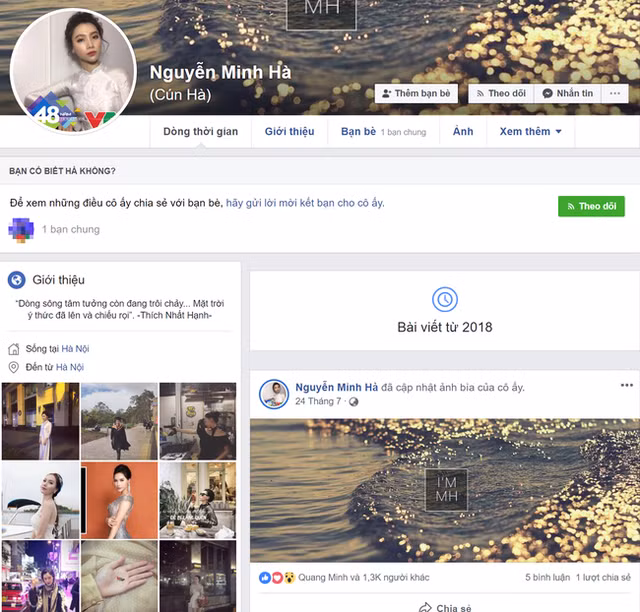
Task: Toggle Theo dõi on the cover photo
Action: [498, 93]
